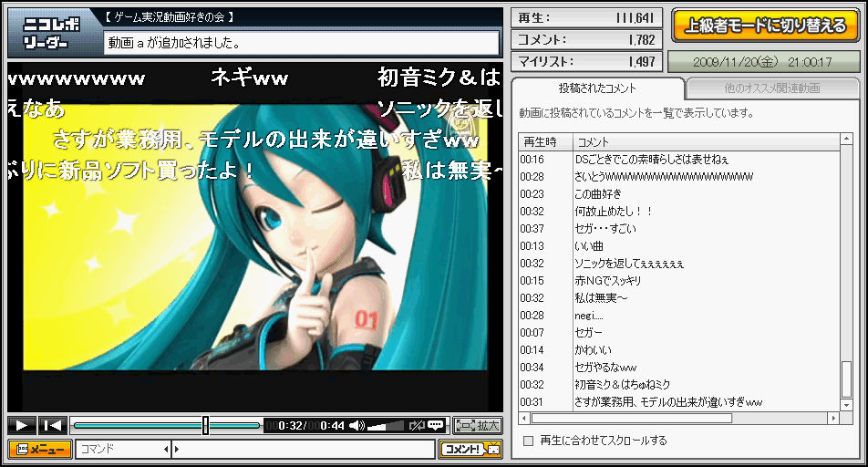The image size is (868, 467).
Task: Select comment いい曲
Action: click(679, 246)
